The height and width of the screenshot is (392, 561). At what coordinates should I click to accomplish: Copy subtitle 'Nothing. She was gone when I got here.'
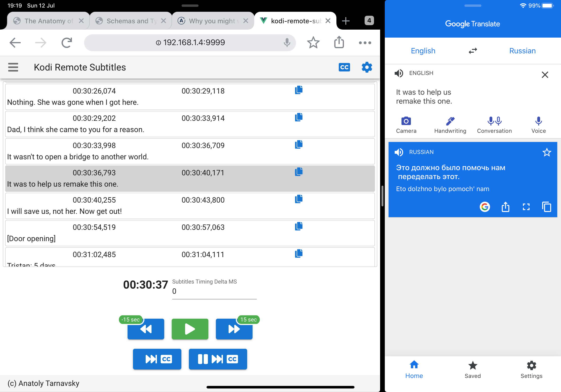(299, 90)
